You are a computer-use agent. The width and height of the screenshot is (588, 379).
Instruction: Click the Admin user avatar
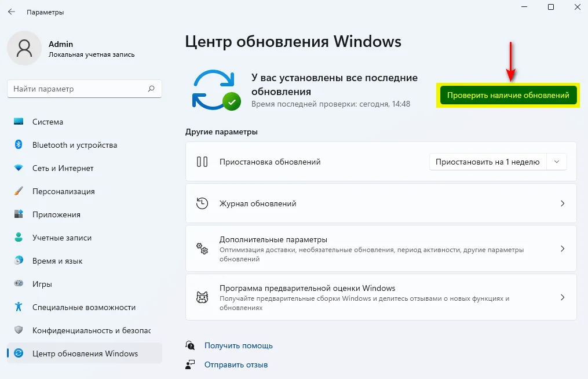coord(24,49)
